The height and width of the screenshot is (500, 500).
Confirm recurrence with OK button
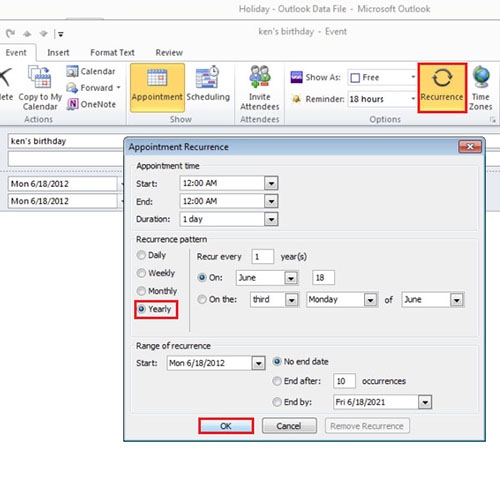point(226,426)
